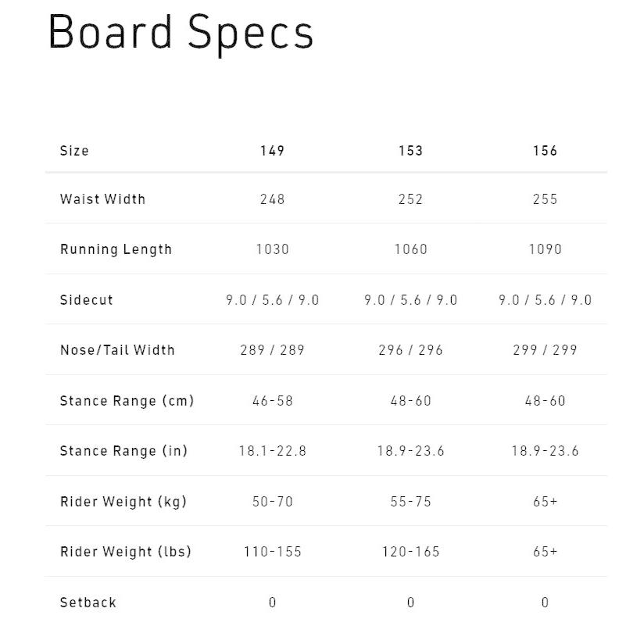The image size is (644, 644).
Task: Click the Rider Weight (lbs) label
Action: [x=126, y=552]
